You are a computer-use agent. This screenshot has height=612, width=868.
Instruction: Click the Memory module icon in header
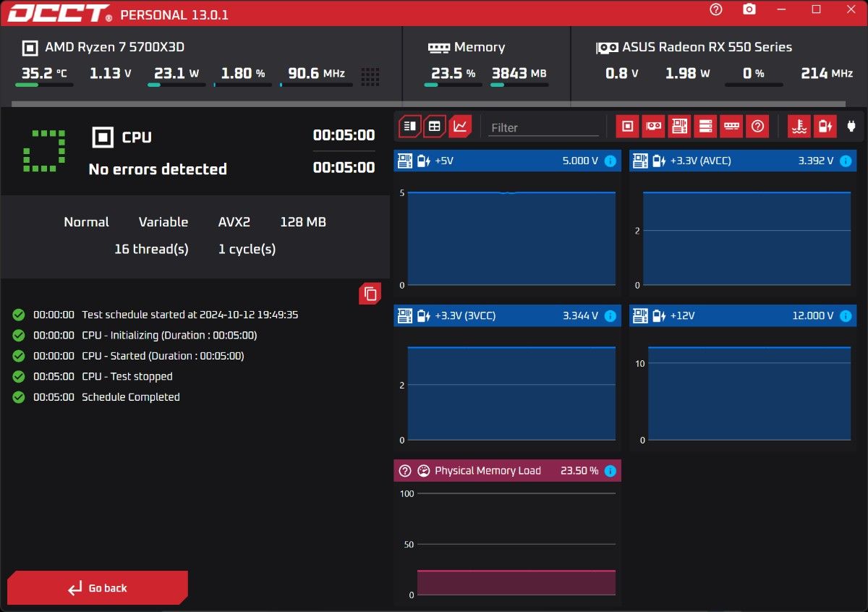tap(438, 48)
